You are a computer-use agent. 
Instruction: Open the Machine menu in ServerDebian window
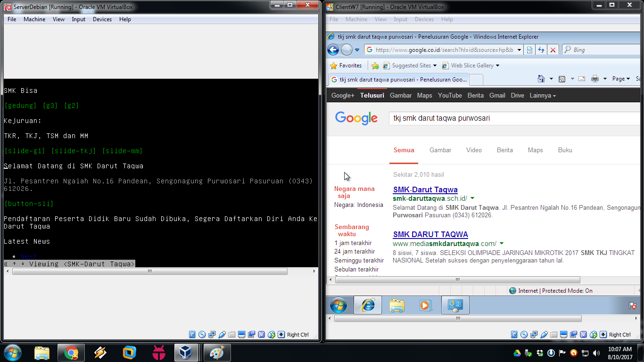pos(34,19)
